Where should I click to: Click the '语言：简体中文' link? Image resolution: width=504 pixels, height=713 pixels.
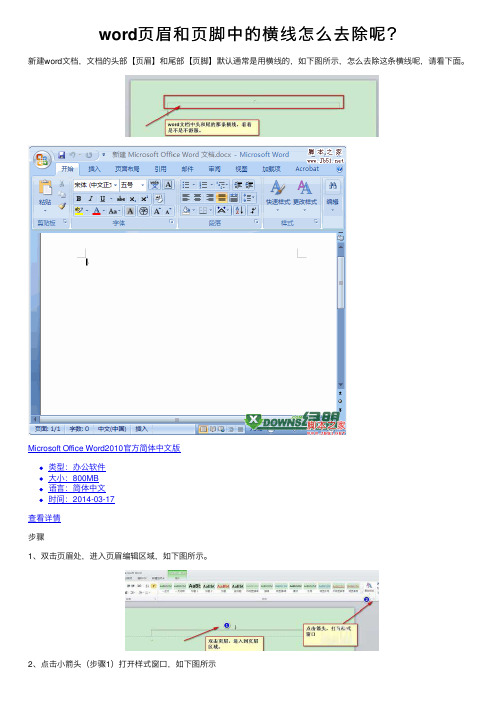point(77,488)
